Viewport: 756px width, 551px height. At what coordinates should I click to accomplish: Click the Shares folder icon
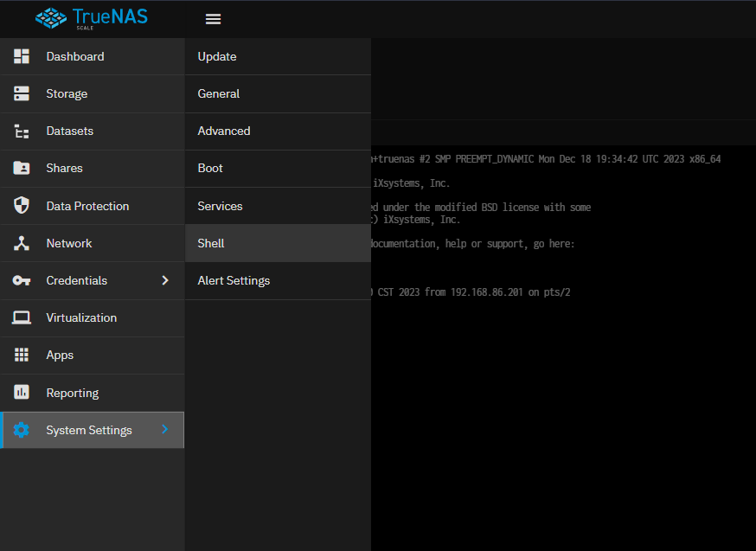point(22,169)
